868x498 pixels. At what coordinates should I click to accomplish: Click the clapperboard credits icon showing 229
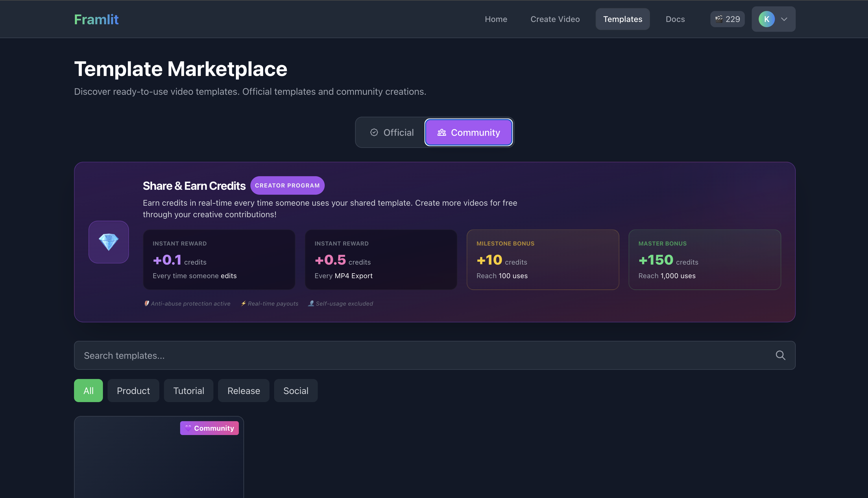tap(719, 19)
